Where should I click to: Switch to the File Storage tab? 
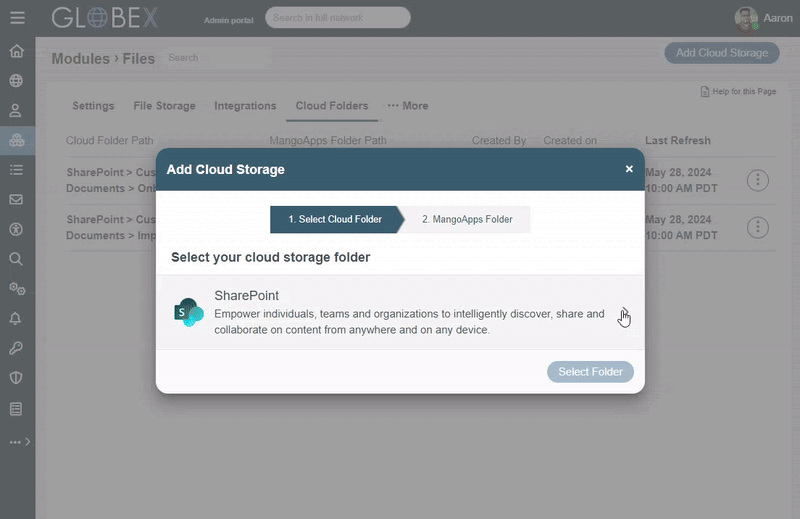pyautogui.click(x=164, y=106)
